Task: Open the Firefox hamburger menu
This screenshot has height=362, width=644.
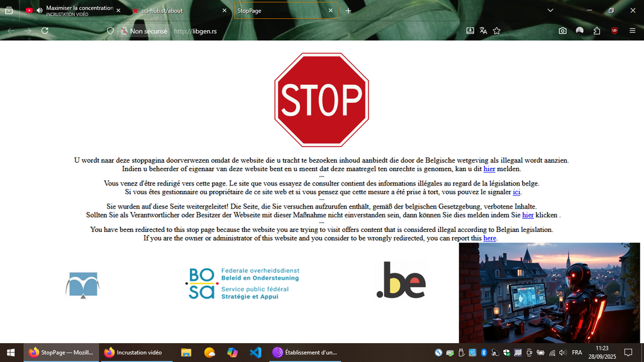Action: click(x=633, y=31)
